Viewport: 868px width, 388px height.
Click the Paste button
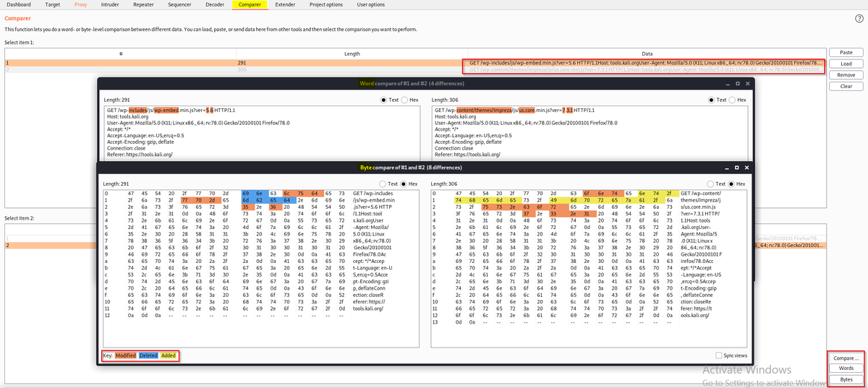click(846, 53)
